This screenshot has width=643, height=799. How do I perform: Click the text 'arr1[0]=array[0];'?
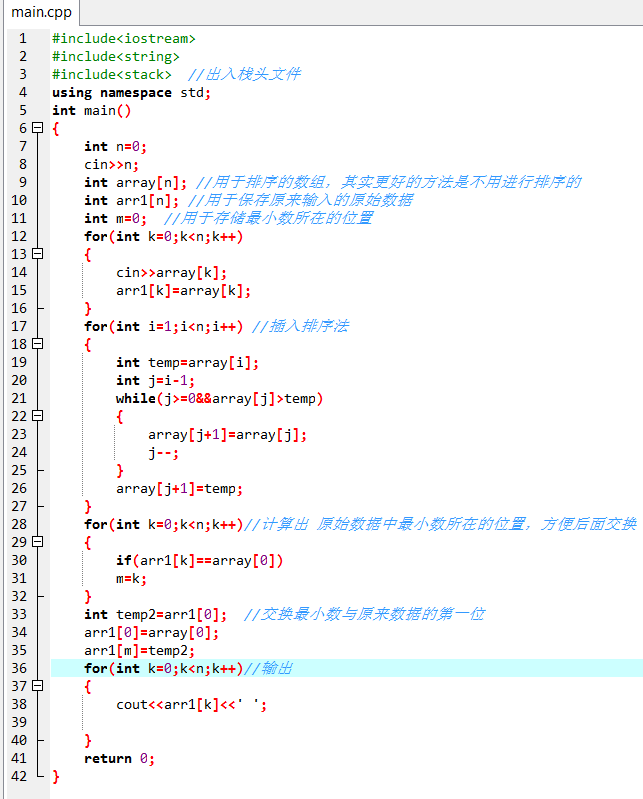click(x=151, y=632)
